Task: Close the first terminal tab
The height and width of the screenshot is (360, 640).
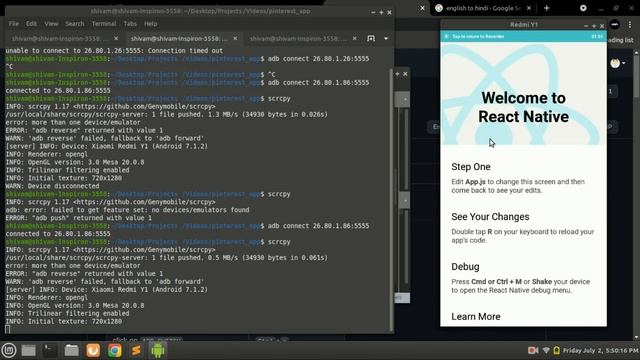Action: (116, 38)
